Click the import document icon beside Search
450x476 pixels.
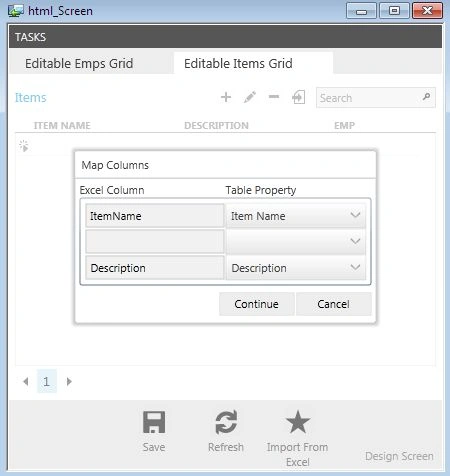(x=298, y=97)
